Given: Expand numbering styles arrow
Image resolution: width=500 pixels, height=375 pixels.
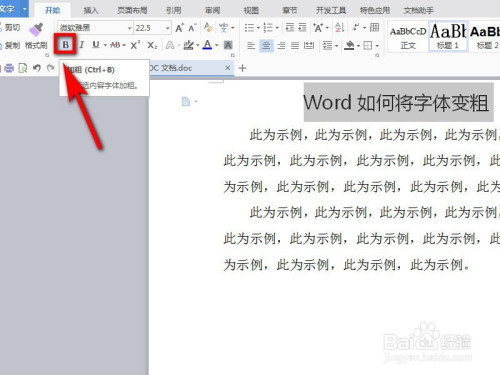Looking at the screenshot, I should [x=277, y=28].
